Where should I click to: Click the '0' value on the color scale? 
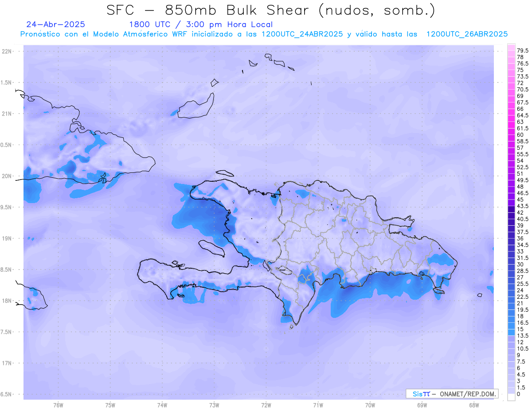519,394
